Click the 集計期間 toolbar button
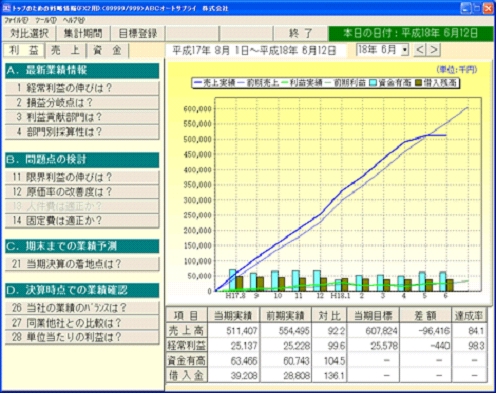 click(83, 33)
